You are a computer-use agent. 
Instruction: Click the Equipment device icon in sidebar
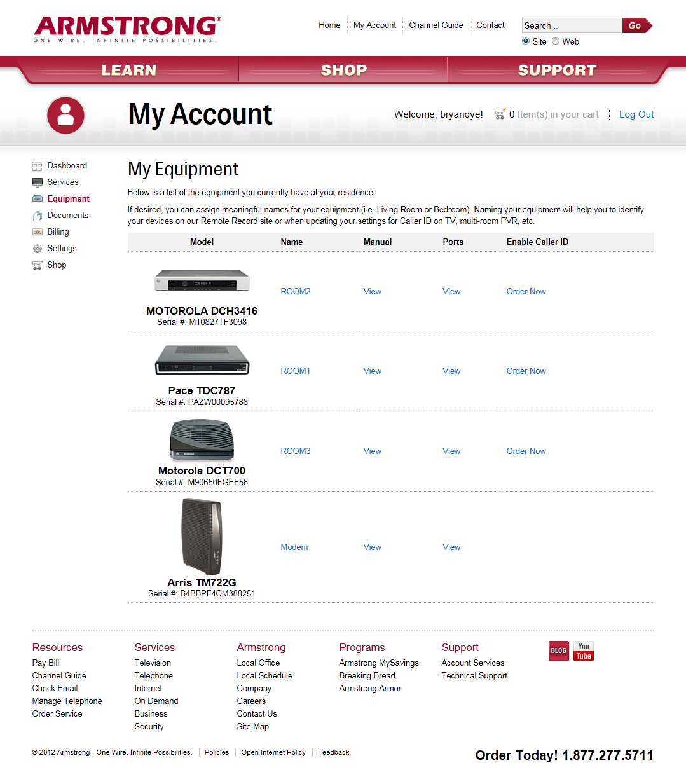(x=37, y=199)
